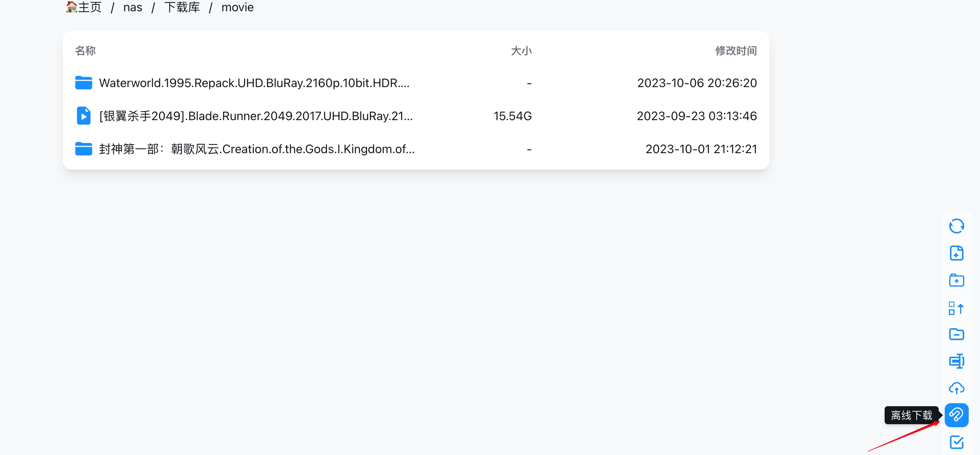Open the Waterworld.1995 folder
Image resolution: width=980 pixels, height=455 pixels.
click(254, 83)
